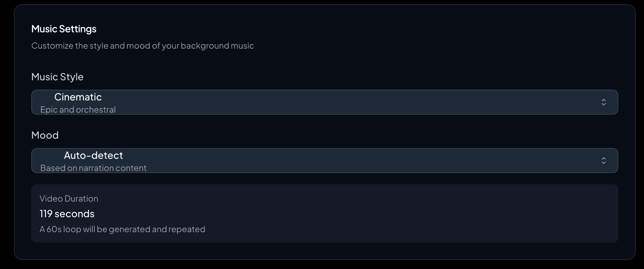Screen dimensions: 644x269
Task: Click the up-down arrows beside Auto-detect
Action: tap(604, 161)
